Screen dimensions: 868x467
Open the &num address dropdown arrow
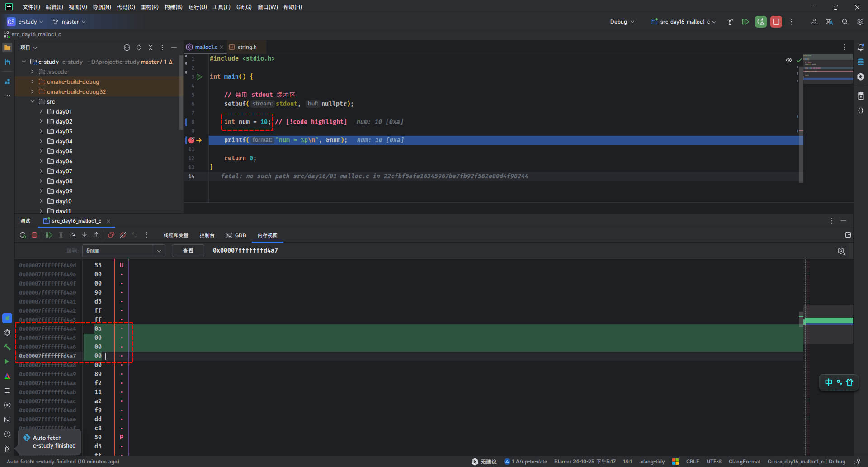tap(159, 251)
